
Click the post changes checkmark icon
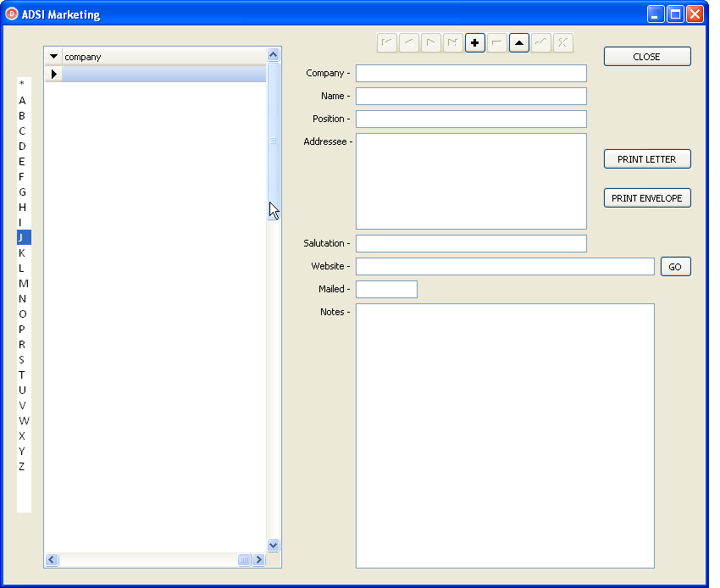click(x=540, y=42)
